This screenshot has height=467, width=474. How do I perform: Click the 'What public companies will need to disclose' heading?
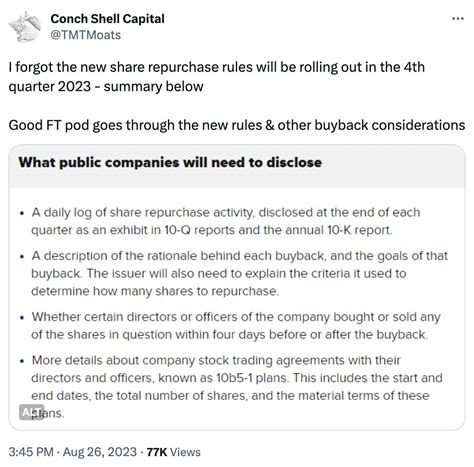pos(170,163)
